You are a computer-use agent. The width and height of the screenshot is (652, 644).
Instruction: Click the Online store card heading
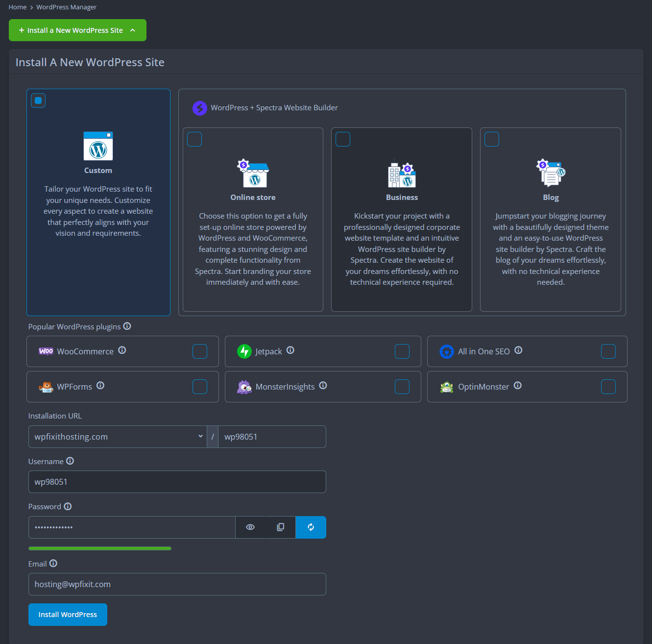coord(253,198)
